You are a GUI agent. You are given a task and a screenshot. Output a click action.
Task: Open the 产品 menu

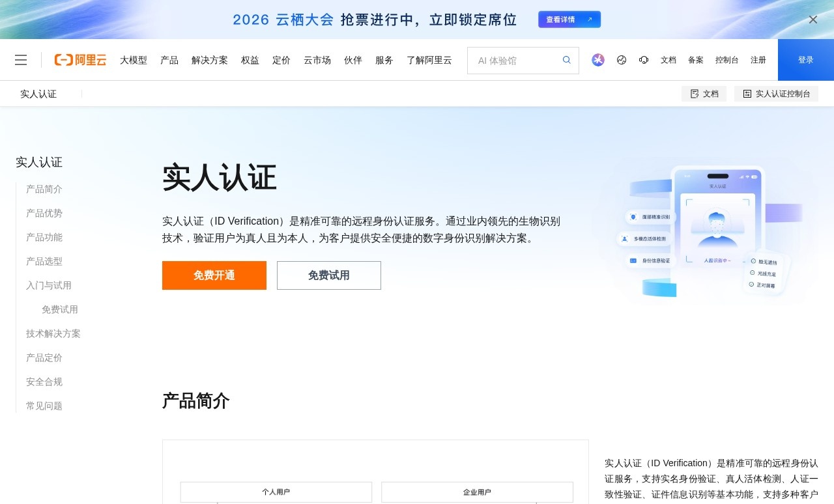click(169, 60)
